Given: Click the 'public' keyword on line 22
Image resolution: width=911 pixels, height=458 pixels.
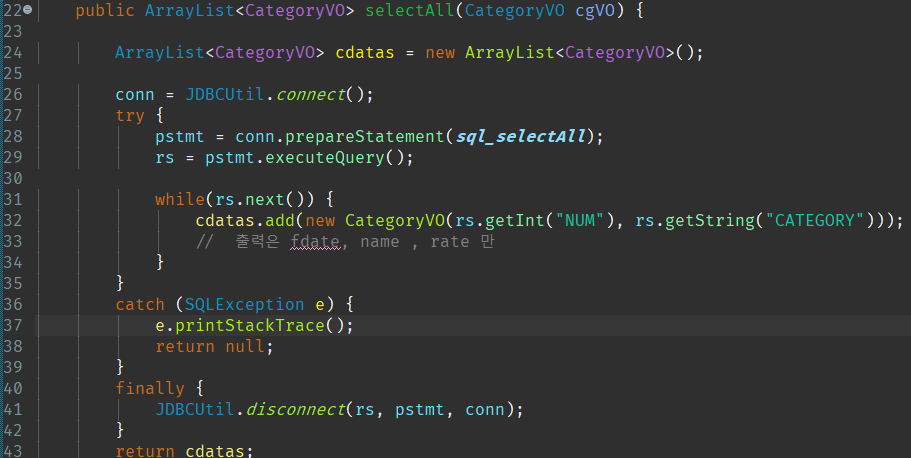Looking at the screenshot, I should point(105,11).
